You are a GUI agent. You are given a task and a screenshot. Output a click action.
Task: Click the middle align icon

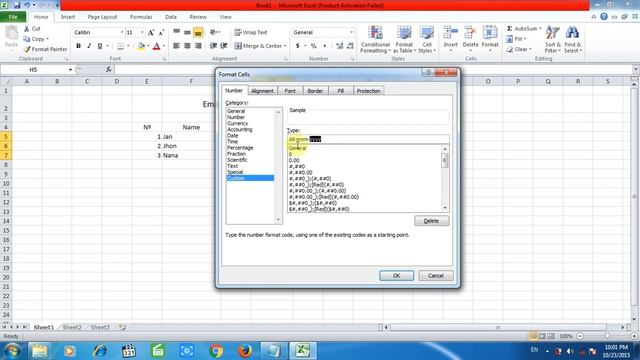point(187,32)
